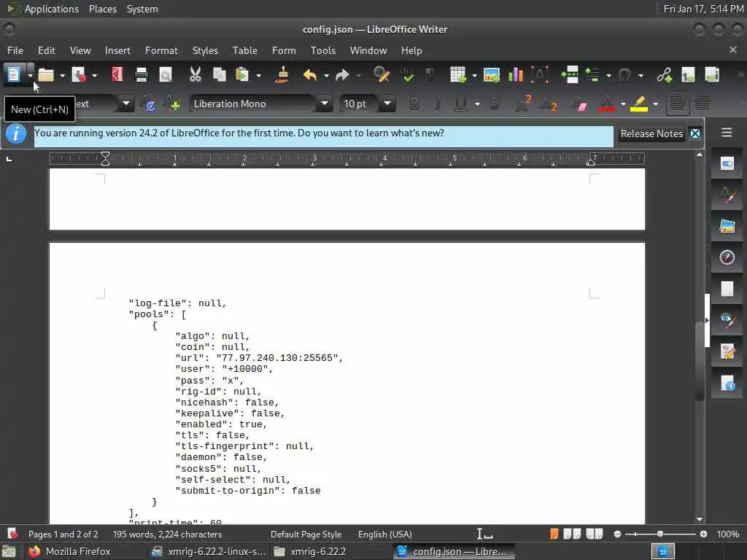
Task: Open the xmrig-6.22.2 folder taskbar item
Action: pyautogui.click(x=312, y=551)
